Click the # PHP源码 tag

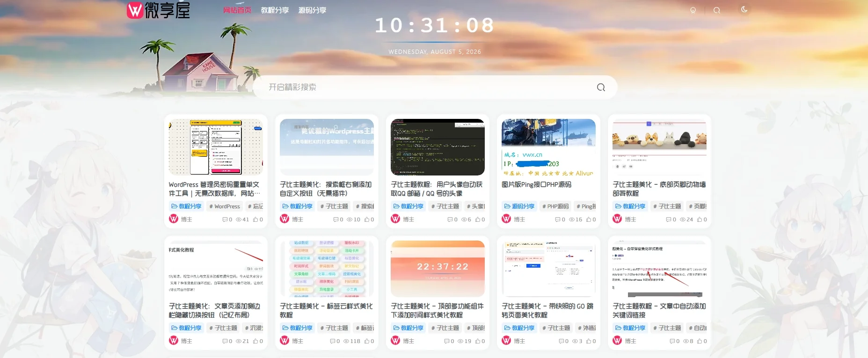(x=555, y=206)
